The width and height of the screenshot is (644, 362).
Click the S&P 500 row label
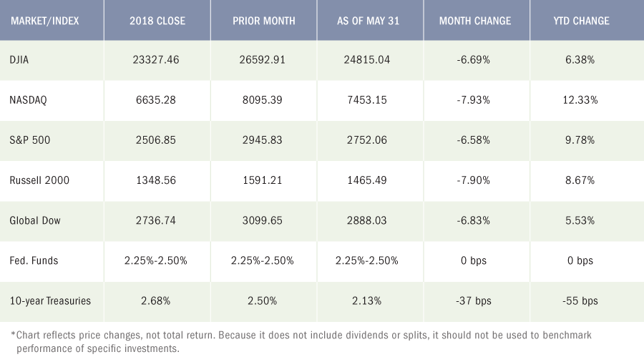(x=29, y=140)
